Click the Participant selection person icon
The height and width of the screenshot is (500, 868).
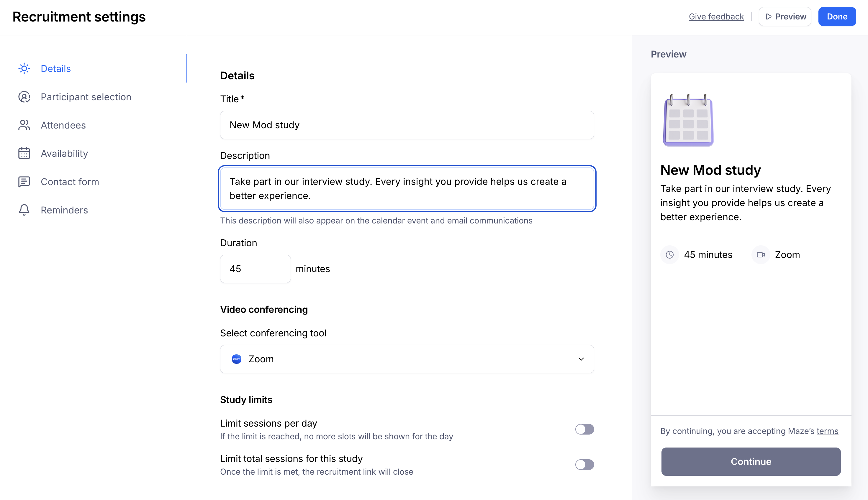tap(24, 97)
